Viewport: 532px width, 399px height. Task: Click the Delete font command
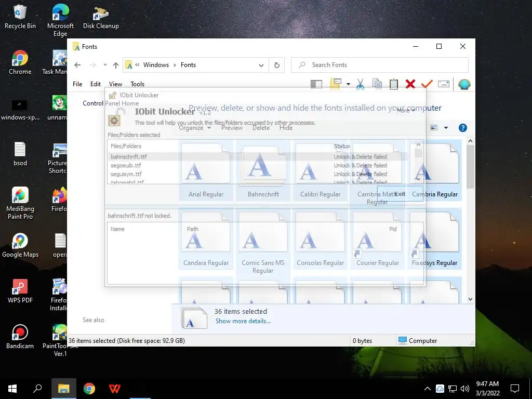(261, 128)
